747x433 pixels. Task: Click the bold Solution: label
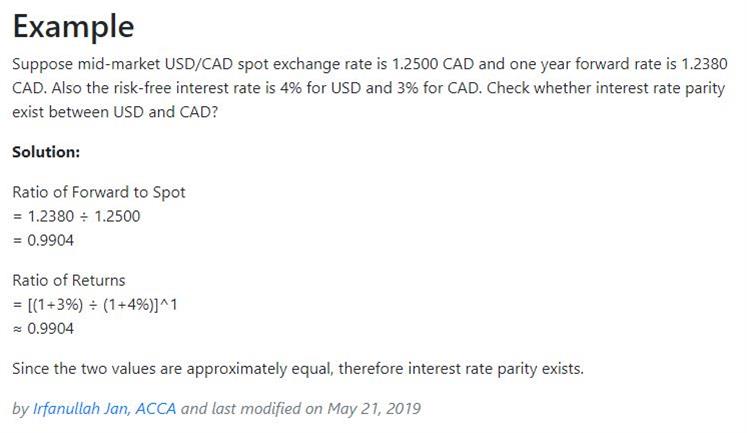point(46,152)
